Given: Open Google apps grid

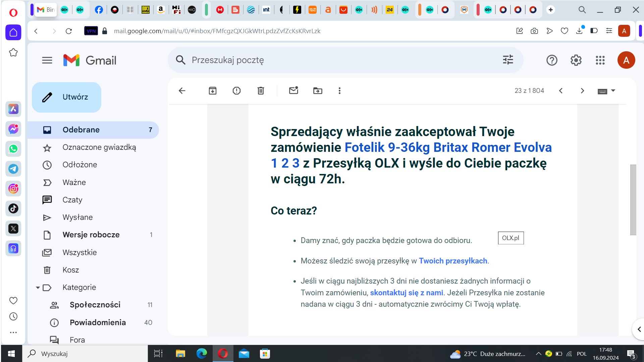Looking at the screenshot, I should tap(600, 60).
